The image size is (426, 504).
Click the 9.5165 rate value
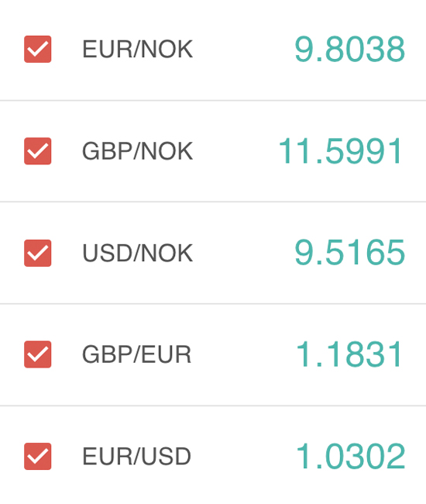(349, 253)
